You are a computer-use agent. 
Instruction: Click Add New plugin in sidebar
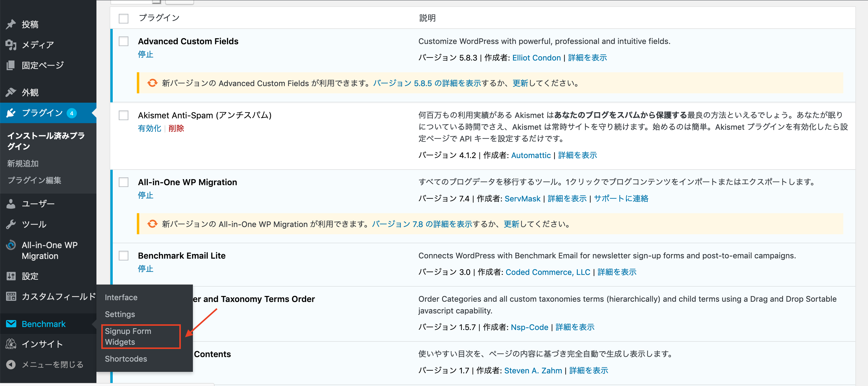(23, 163)
